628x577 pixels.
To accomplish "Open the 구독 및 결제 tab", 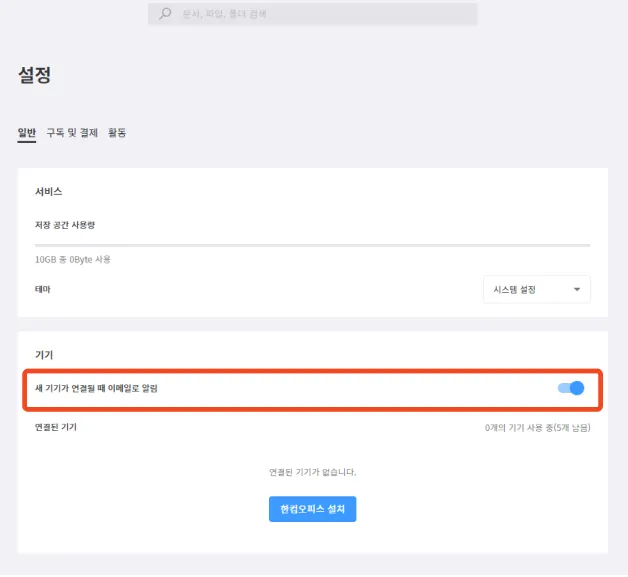I will click(x=72, y=132).
